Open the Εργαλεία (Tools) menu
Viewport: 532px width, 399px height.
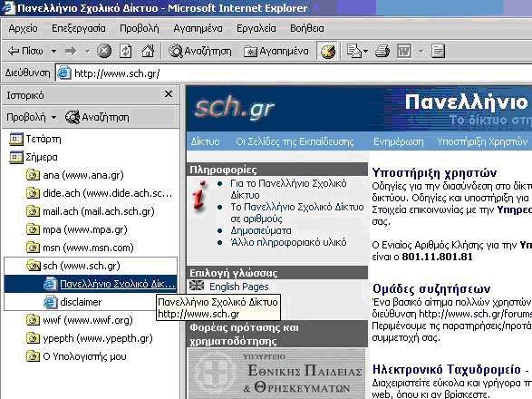256,28
